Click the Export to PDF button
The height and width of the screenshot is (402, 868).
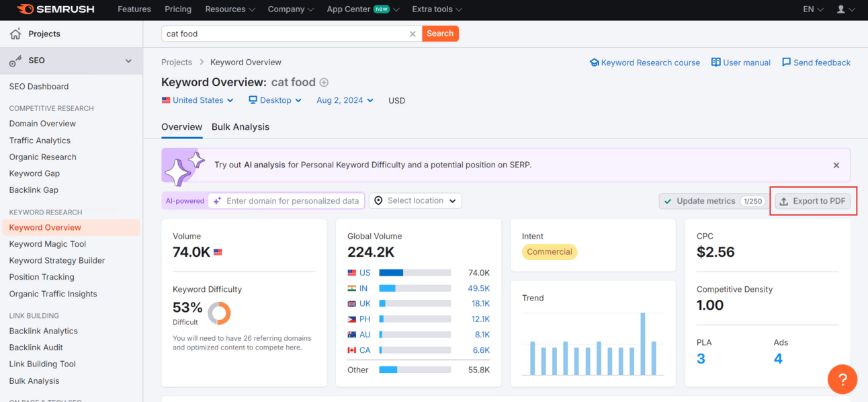point(813,201)
